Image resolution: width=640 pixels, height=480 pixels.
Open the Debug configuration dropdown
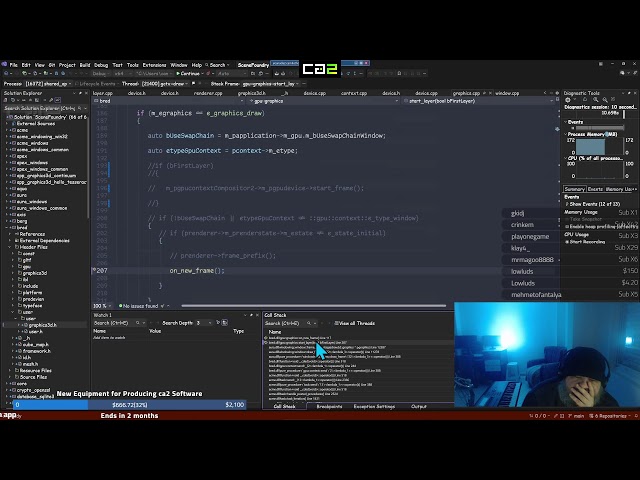pyautogui.click(x=100, y=73)
